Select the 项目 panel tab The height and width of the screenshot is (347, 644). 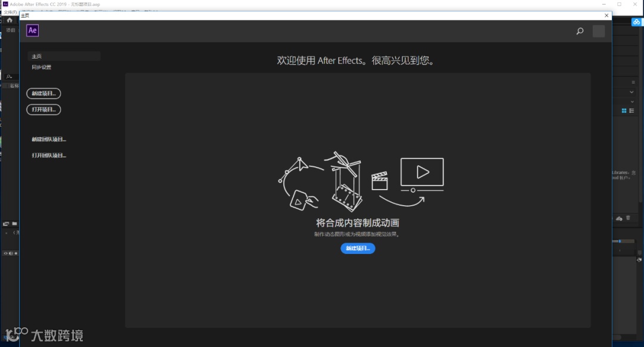11,30
